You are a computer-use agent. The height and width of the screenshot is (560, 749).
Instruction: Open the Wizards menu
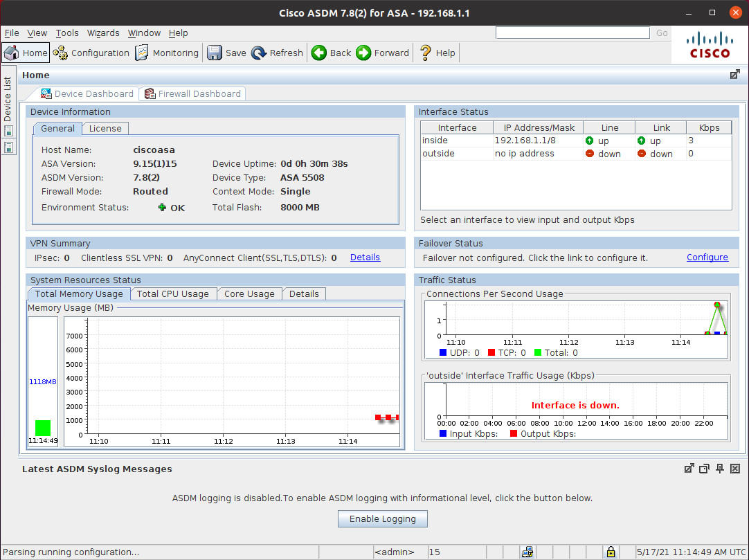tap(103, 33)
